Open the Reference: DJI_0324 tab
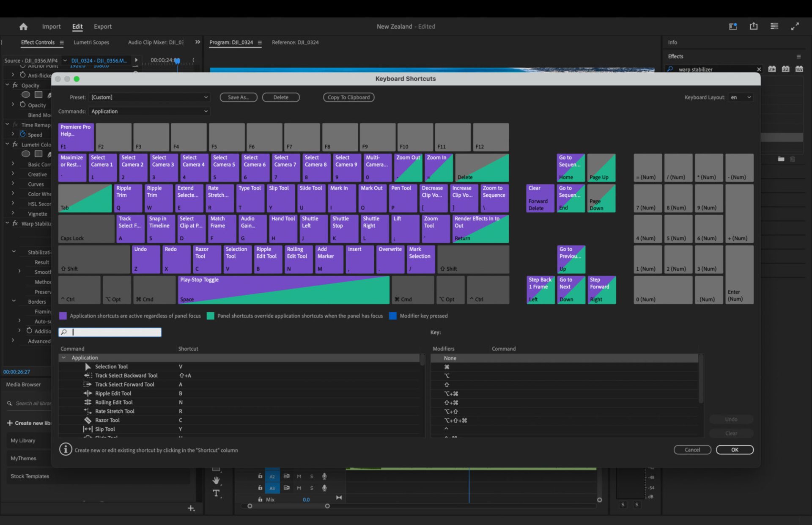This screenshot has width=812, height=525. tap(295, 42)
